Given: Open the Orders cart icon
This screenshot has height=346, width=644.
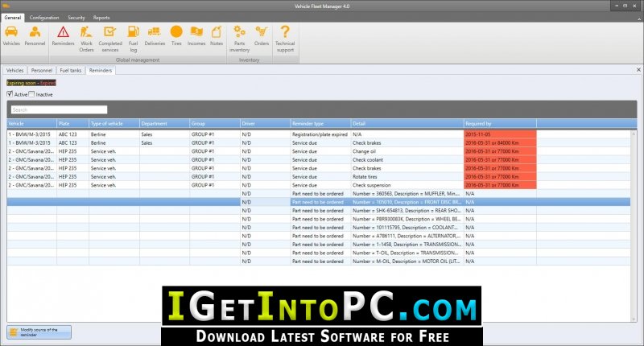Looking at the screenshot, I should click(x=261, y=35).
